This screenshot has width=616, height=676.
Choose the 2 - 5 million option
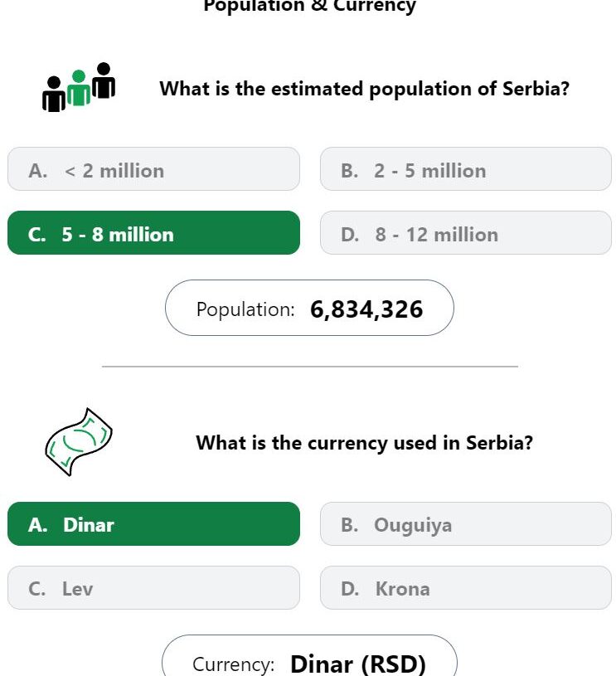[x=466, y=169]
